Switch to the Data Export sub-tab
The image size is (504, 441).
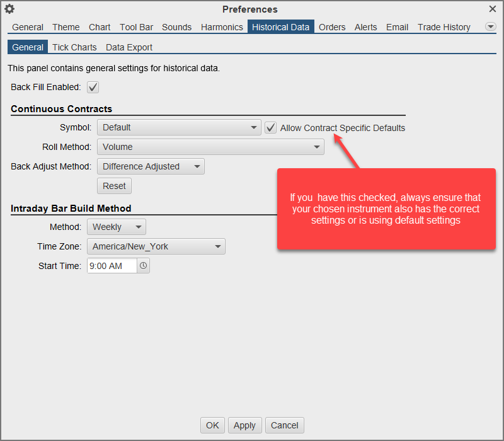[x=129, y=47]
